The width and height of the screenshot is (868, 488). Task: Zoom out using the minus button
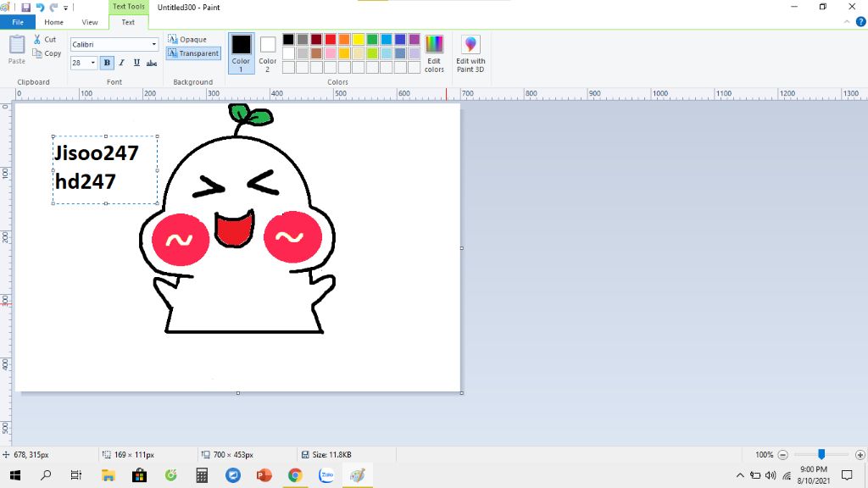pyautogui.click(x=782, y=455)
